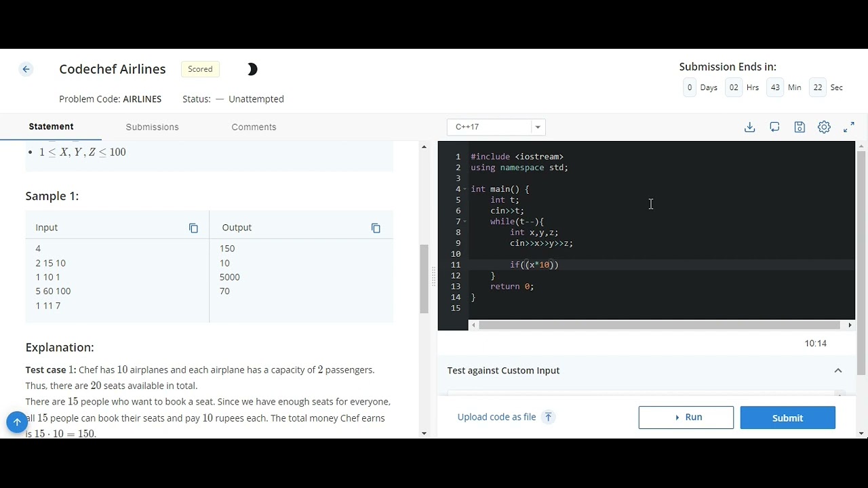Toggle dark mode moon icon
The height and width of the screenshot is (488, 868).
pyautogui.click(x=252, y=69)
